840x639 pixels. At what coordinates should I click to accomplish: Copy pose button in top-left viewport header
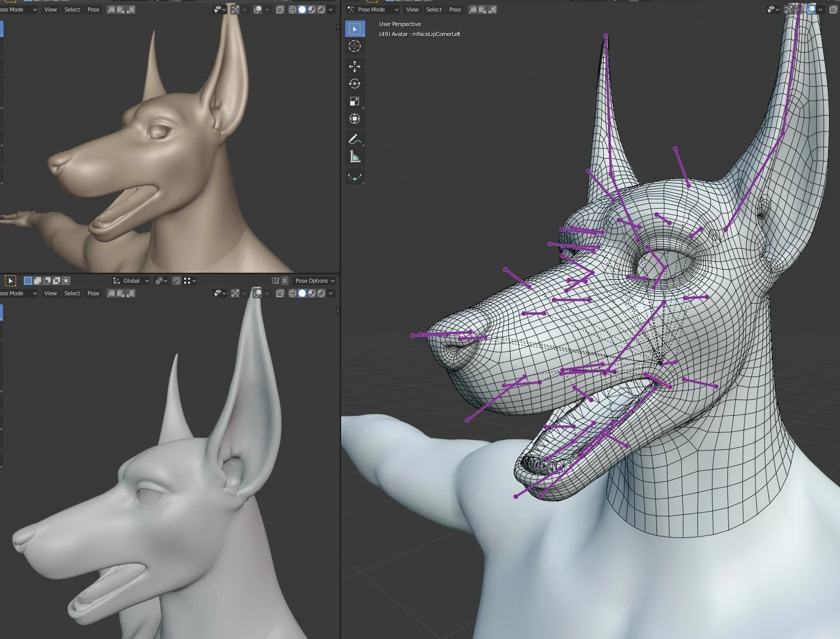click(x=111, y=10)
